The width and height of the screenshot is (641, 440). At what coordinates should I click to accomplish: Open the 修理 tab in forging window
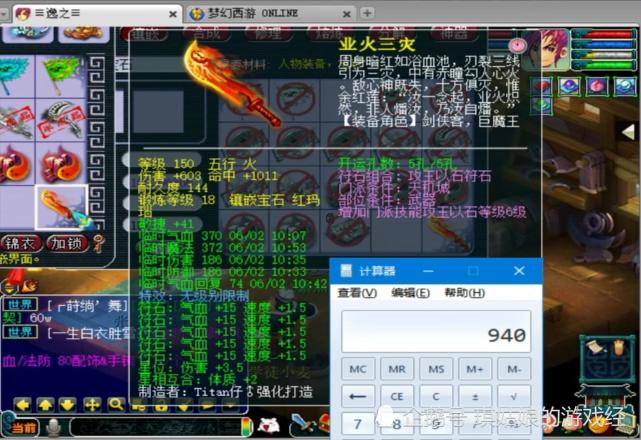(268, 34)
